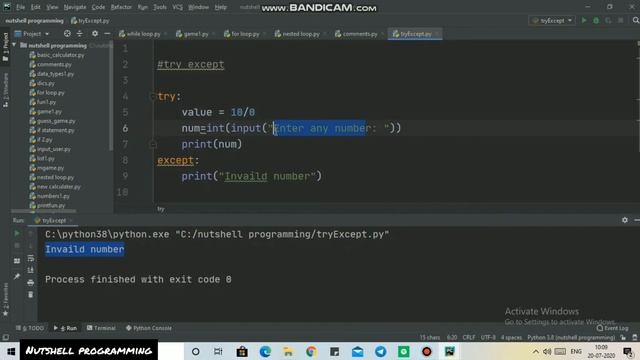Open if statement.py in the project tree
Image resolution: width=640 pixels, height=360 pixels.
pyautogui.click(x=56, y=130)
